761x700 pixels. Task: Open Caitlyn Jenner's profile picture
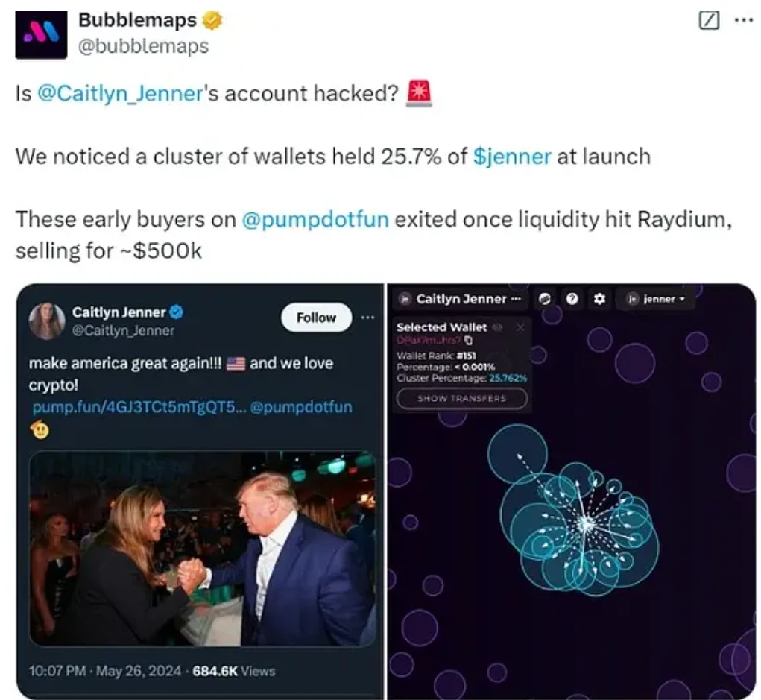coord(46,321)
